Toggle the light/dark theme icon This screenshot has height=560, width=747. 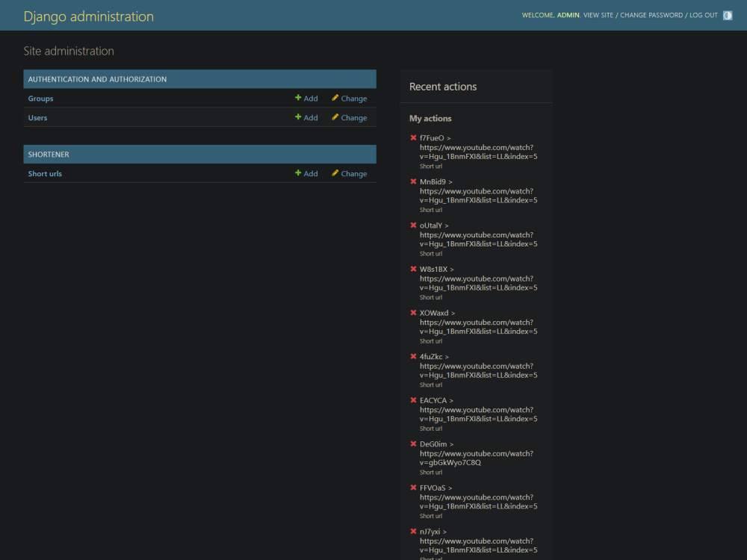click(727, 15)
